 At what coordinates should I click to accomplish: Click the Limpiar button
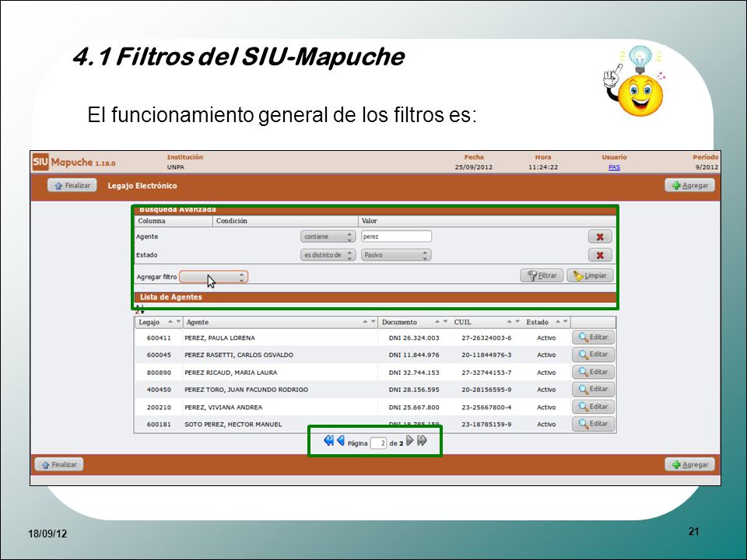click(590, 275)
